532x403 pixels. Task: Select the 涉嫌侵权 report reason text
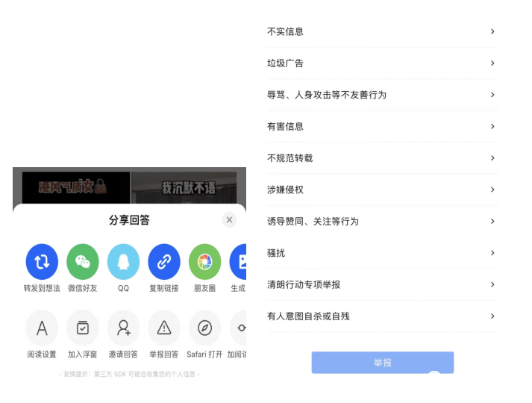point(285,190)
